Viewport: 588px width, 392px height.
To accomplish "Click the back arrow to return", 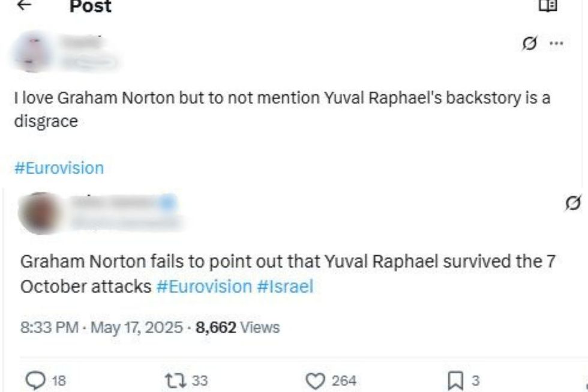I will pyautogui.click(x=24, y=6).
